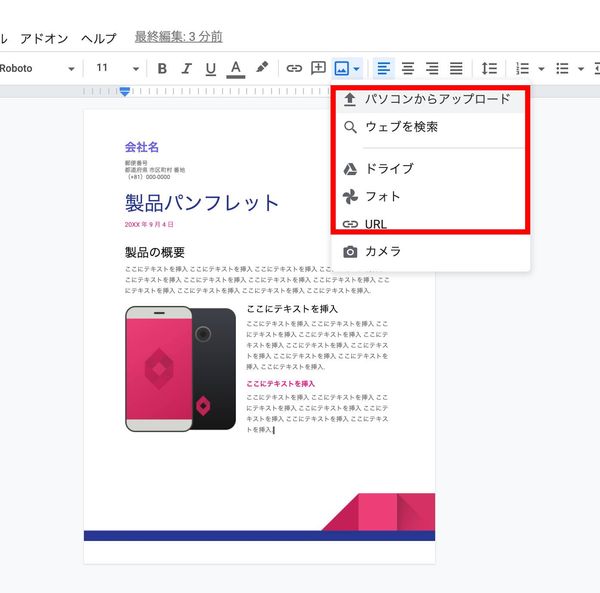Viewport: 600px width, 593px height.
Task: Center align the text
Action: coord(408,68)
